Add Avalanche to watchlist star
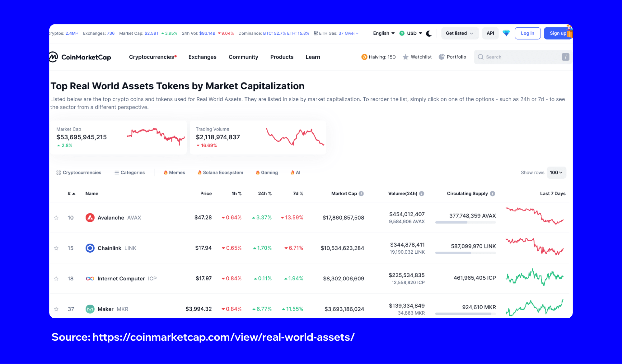 (56, 218)
